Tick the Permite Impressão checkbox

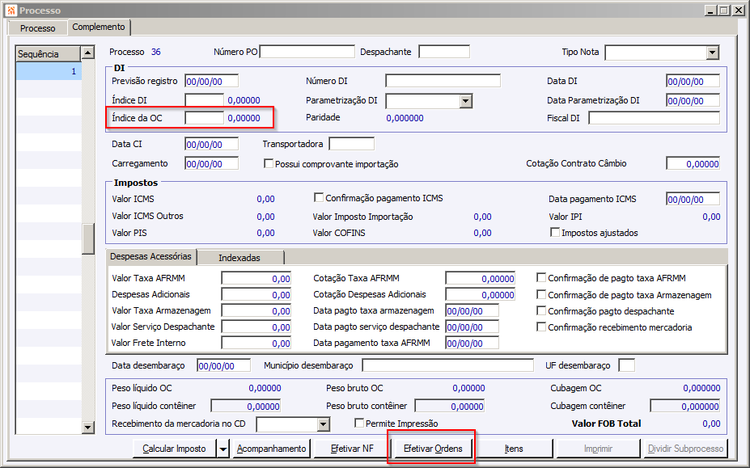359,423
